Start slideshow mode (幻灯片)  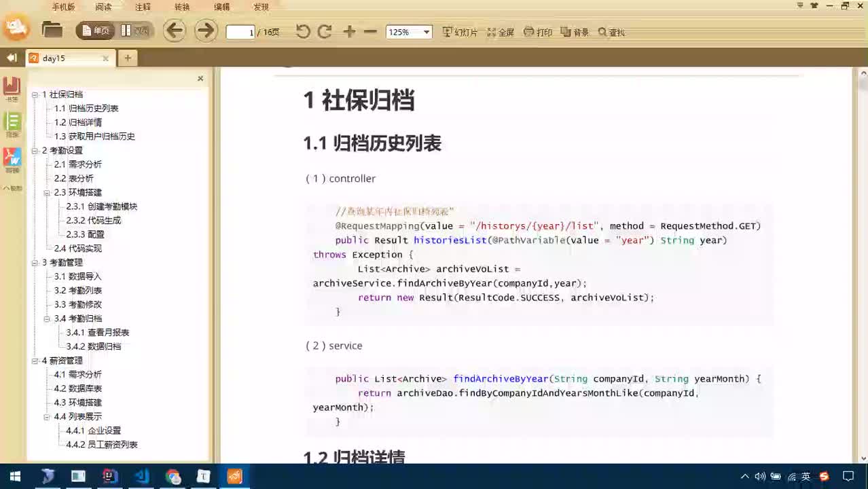pos(460,32)
